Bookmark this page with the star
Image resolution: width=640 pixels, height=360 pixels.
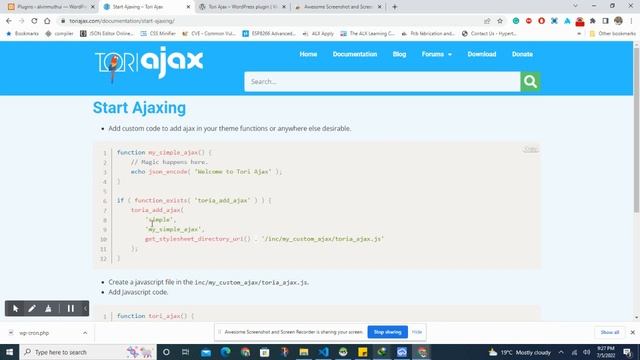tap(500, 21)
